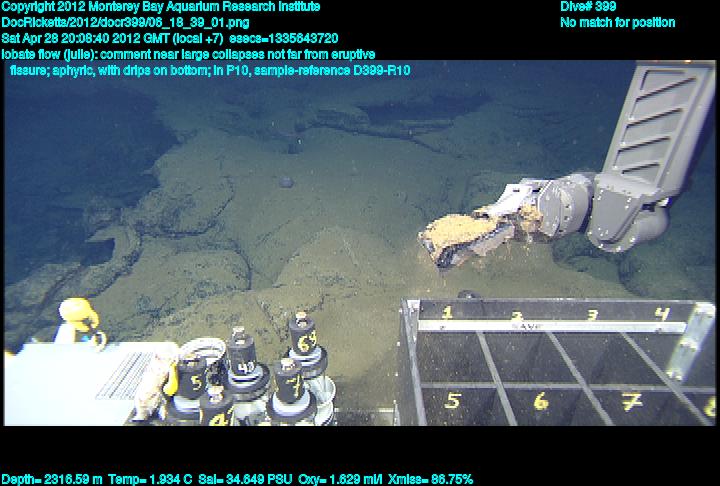Click the small dark round object on the seafloor

coord(286,182)
